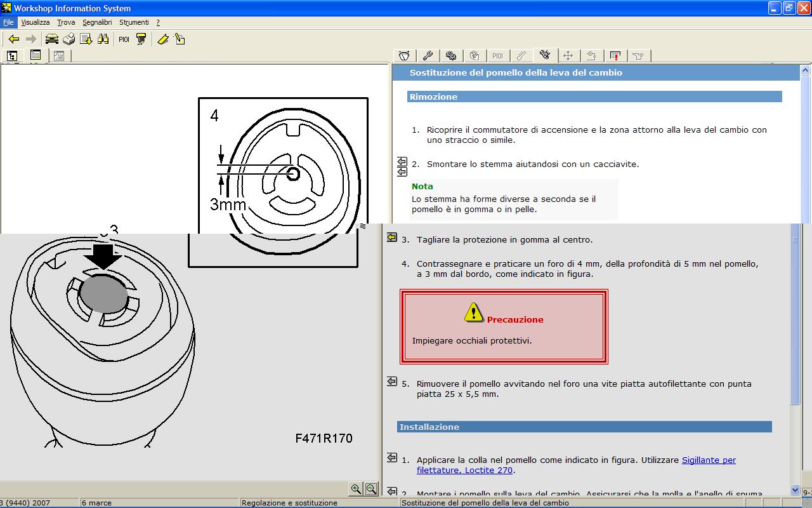
Task: Show figure for Rimozione step 2, lower arrow
Action: [x=402, y=171]
